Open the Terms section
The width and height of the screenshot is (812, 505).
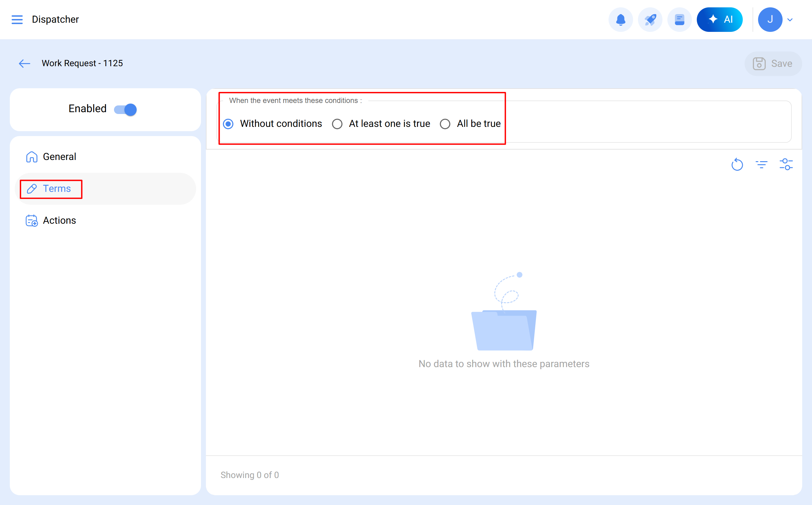[57, 189]
